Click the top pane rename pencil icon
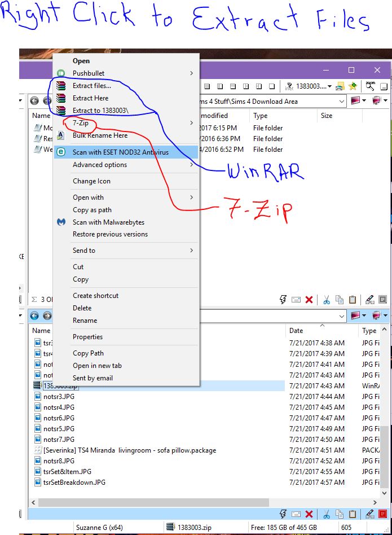 (x=370, y=300)
